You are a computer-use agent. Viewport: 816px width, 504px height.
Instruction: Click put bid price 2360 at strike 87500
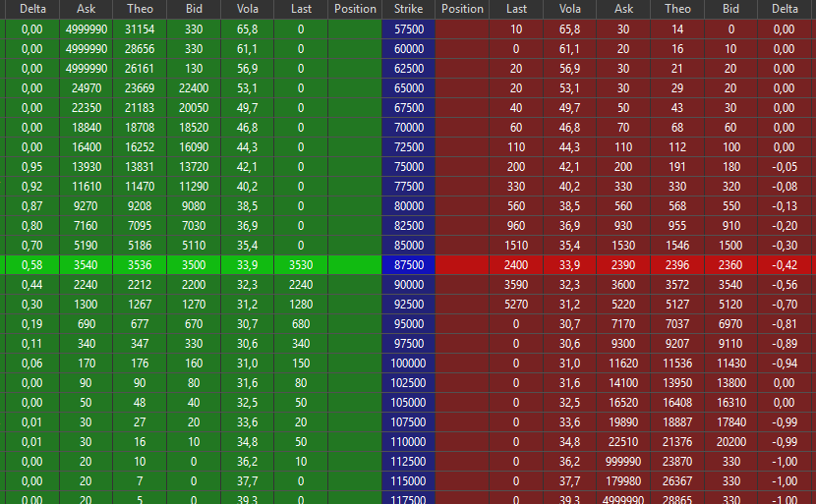pos(730,265)
